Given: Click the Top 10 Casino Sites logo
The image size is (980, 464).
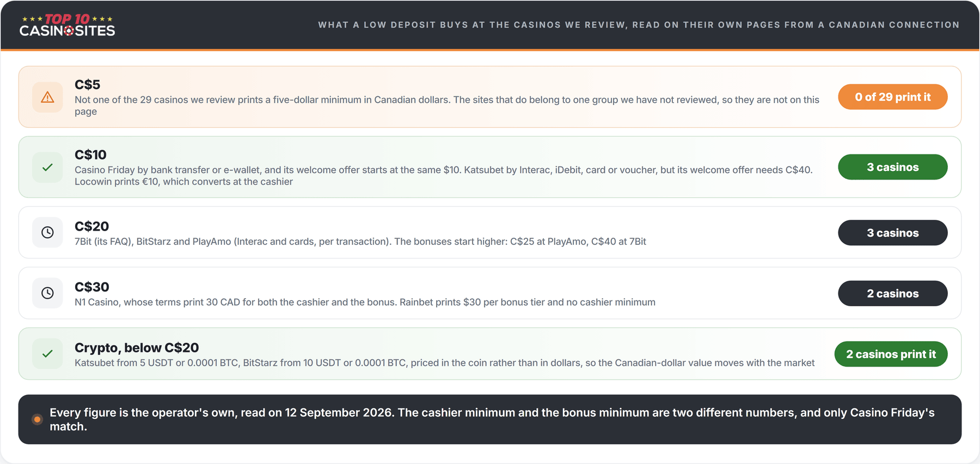Looking at the screenshot, I should (67, 25).
